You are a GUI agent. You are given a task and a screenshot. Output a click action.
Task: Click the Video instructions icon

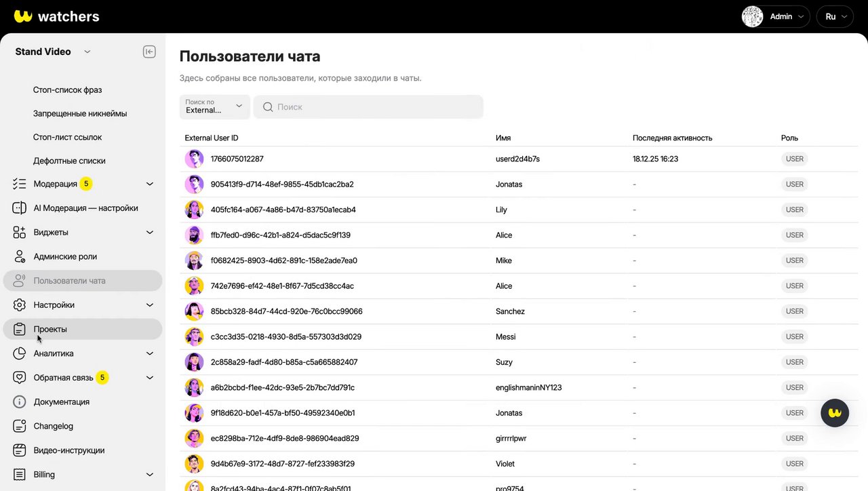point(20,450)
